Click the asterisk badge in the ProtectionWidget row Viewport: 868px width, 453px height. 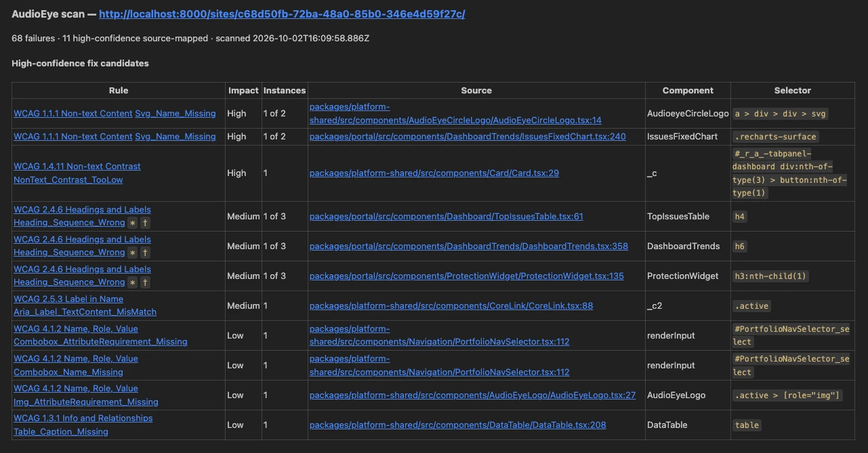pyautogui.click(x=133, y=282)
